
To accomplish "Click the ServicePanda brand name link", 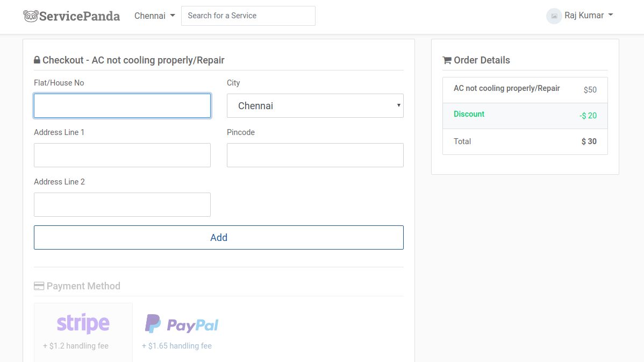I will 80,16.
